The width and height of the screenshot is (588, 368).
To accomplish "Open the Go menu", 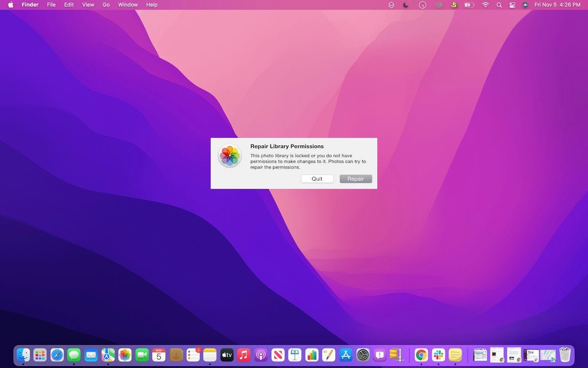I will click(x=106, y=4).
